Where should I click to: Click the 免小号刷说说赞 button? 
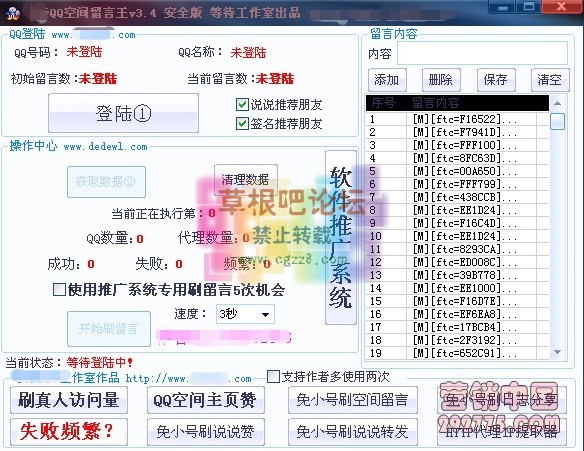(x=206, y=432)
